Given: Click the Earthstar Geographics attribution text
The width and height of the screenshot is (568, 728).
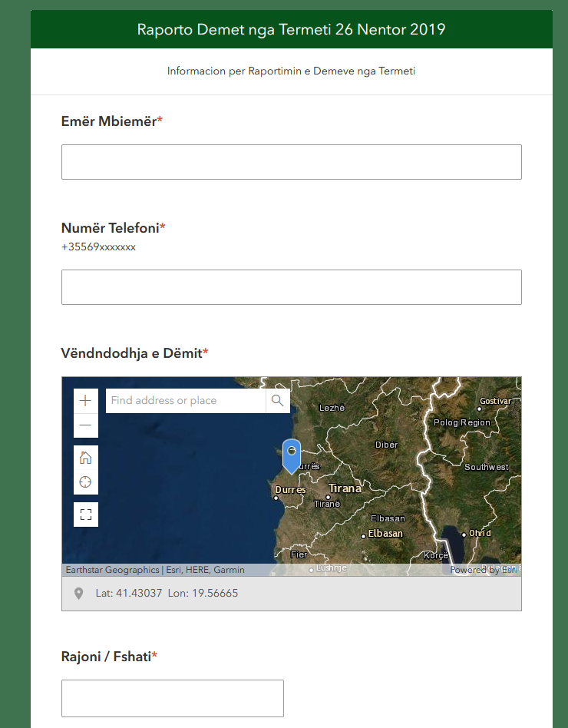Looking at the screenshot, I should pyautogui.click(x=155, y=570).
